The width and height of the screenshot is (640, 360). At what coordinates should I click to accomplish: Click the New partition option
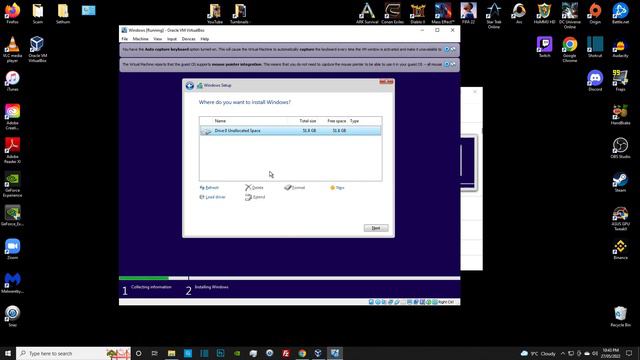coord(337,188)
